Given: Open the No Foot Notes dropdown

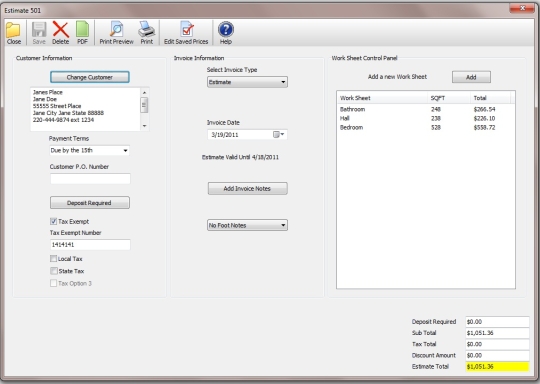Looking at the screenshot, I should 247,225.
